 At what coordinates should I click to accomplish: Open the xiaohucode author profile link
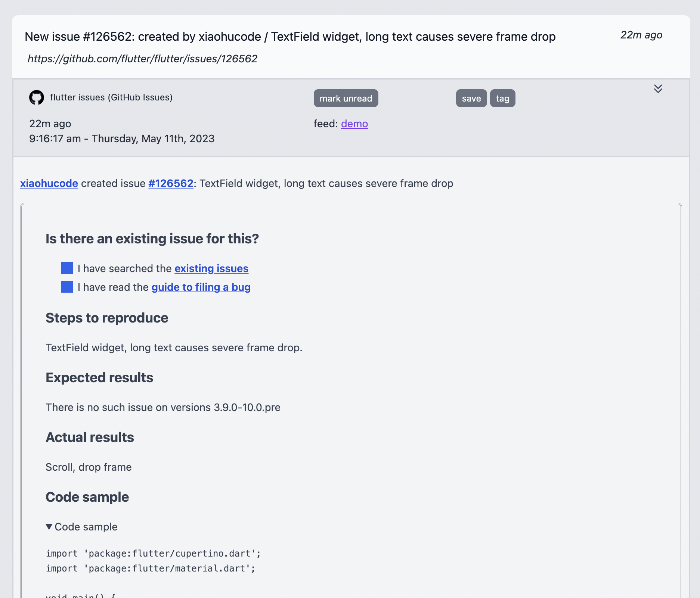pos(49,183)
